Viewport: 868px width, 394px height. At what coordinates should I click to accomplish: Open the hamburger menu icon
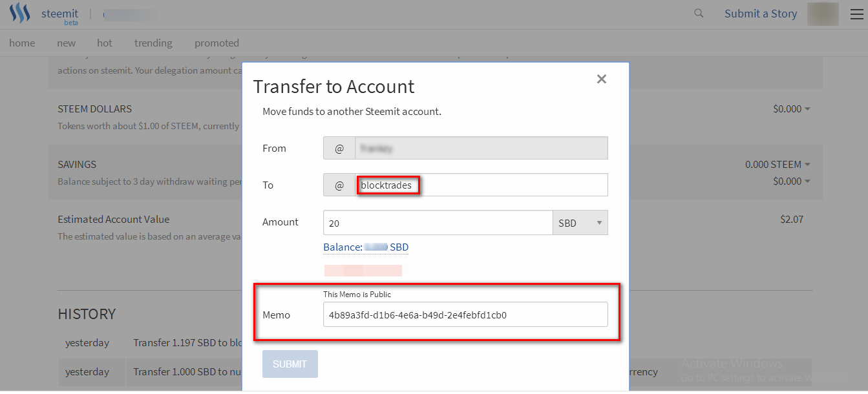click(856, 14)
